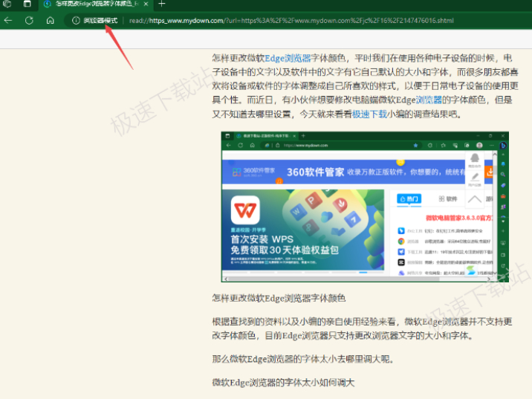Follow the 极速下载 link
This screenshot has width=532, height=399.
click(x=369, y=114)
